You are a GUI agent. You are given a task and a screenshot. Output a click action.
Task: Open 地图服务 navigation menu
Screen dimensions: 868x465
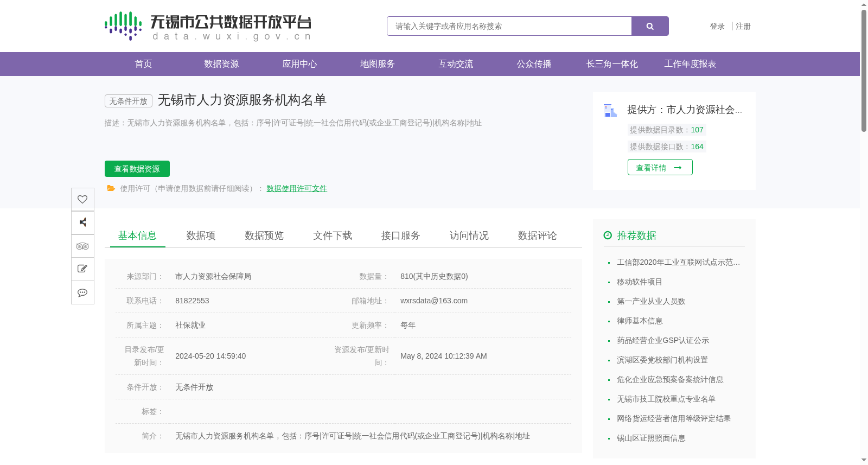pos(378,64)
